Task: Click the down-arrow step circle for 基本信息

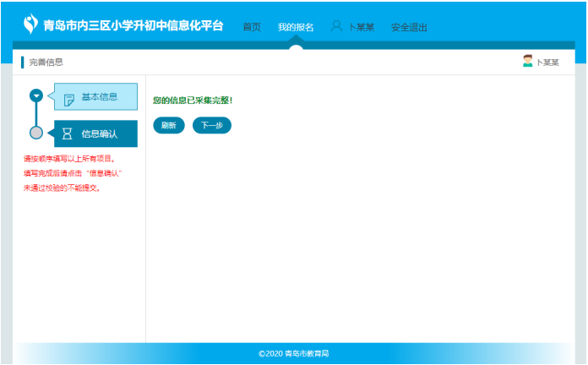Action: coord(36,95)
